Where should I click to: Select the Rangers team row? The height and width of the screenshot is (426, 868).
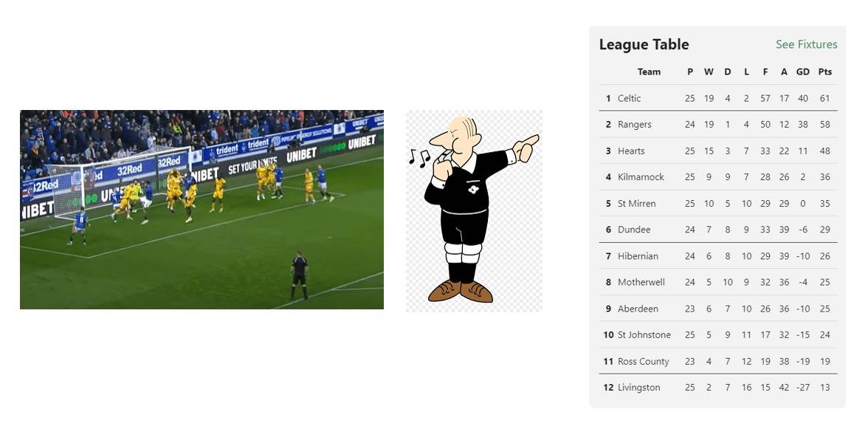point(718,125)
